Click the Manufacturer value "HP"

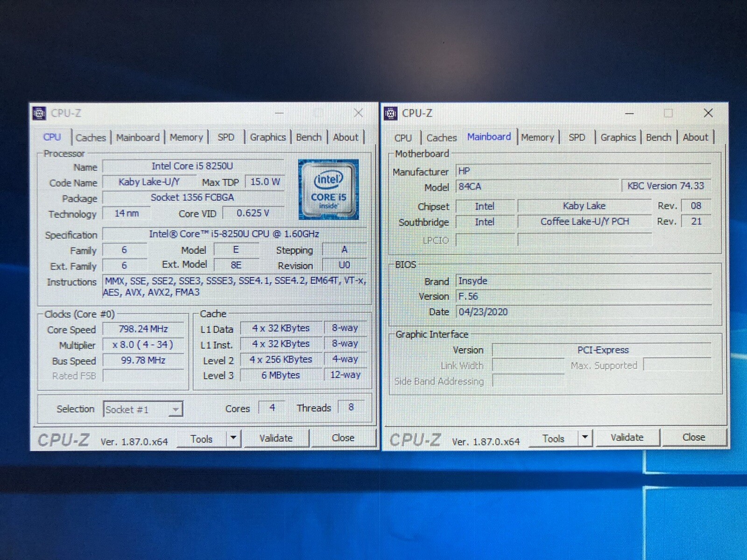pyautogui.click(x=584, y=171)
